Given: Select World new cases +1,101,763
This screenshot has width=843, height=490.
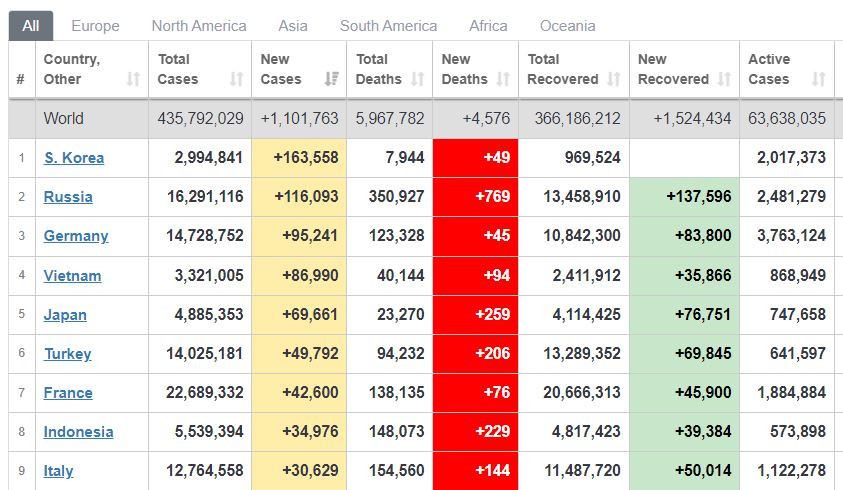Looking at the screenshot, I should tap(299, 118).
